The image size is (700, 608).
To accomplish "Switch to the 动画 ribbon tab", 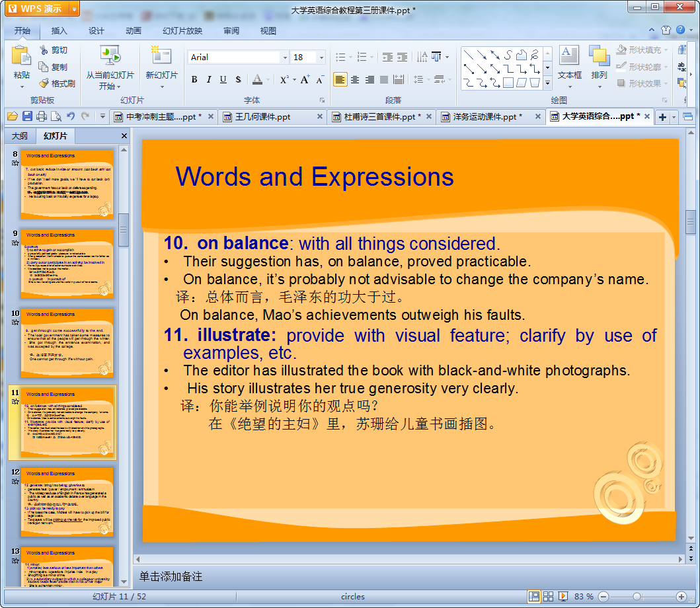I will pyautogui.click(x=133, y=31).
